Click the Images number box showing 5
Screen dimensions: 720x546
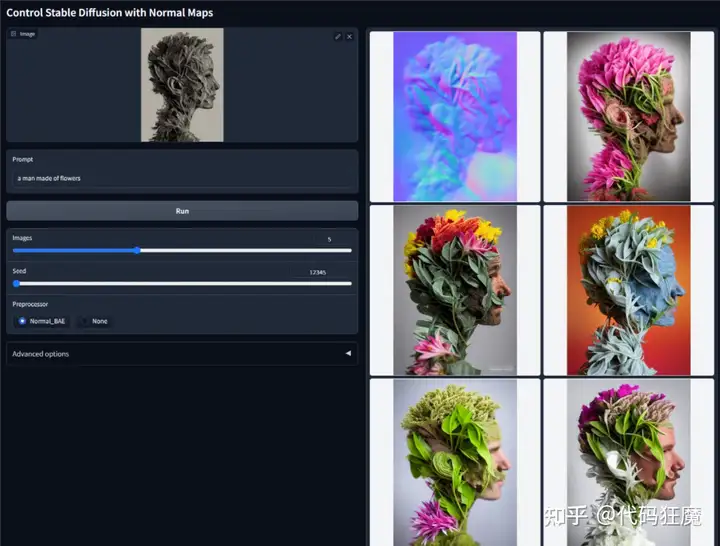[x=329, y=239]
